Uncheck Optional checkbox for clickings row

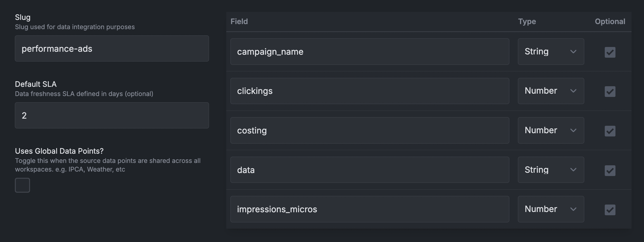coord(610,91)
